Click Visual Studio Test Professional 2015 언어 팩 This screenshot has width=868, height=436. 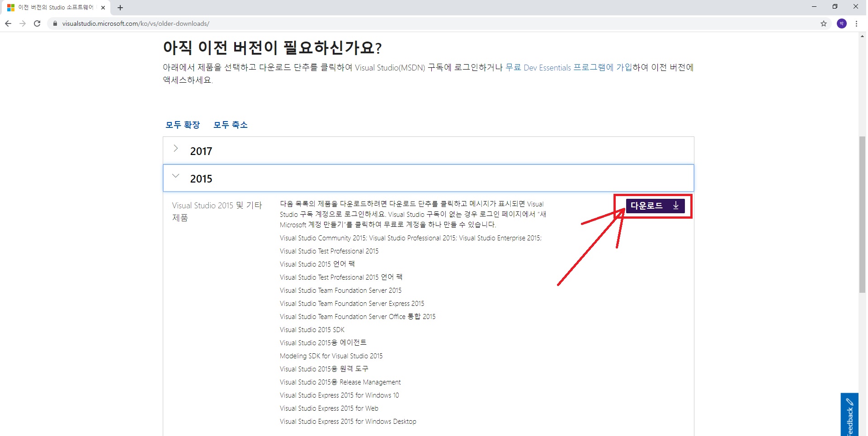[x=341, y=277]
